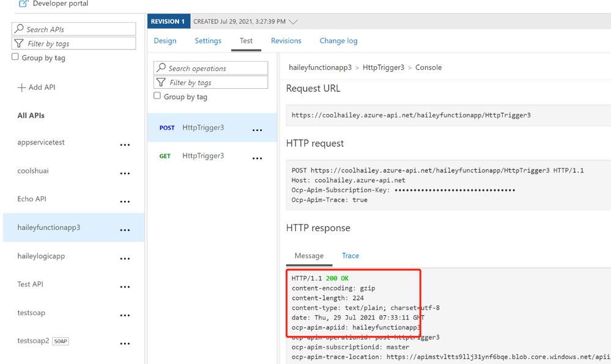Click the 200 OK status text
Image resolution: width=611 pixels, height=364 pixels.
pyautogui.click(x=337, y=278)
